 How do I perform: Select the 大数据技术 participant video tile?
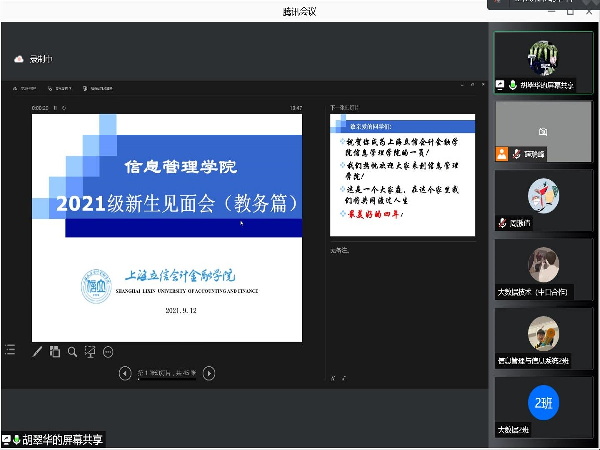tap(543, 269)
